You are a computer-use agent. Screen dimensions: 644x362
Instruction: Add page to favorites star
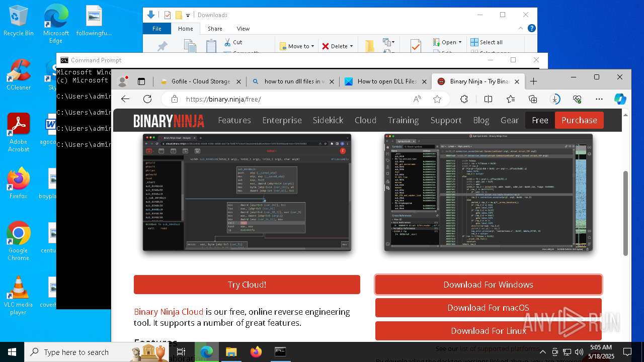(x=437, y=99)
